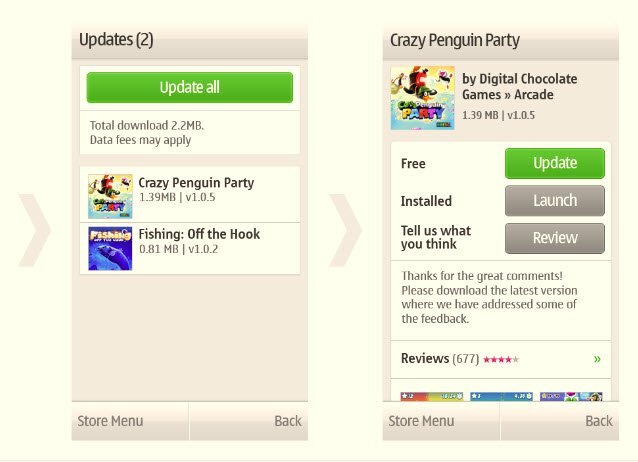
Task: Expand the Reviews (677) row
Action: [501, 359]
